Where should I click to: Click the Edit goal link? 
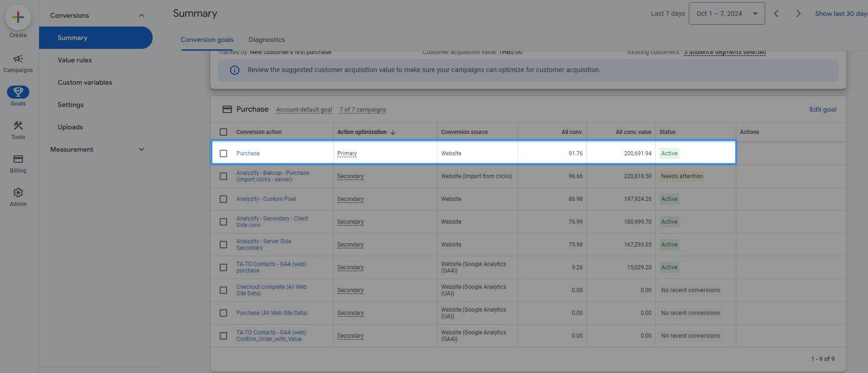click(823, 109)
